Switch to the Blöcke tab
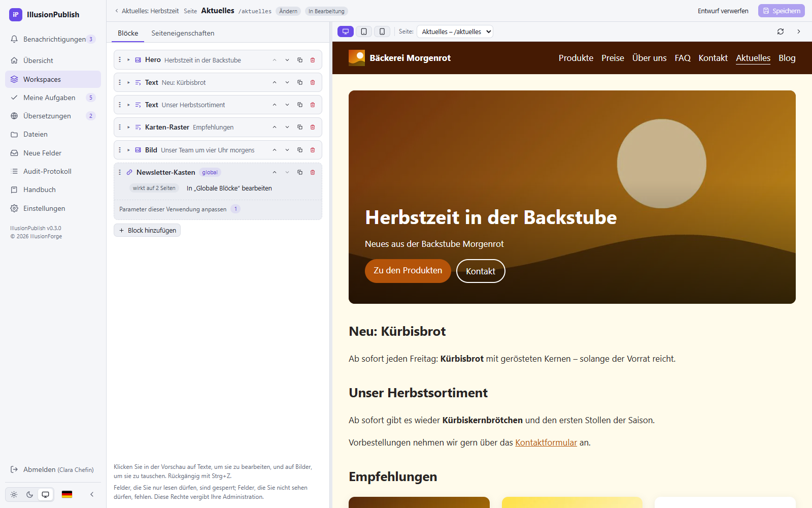This screenshot has height=508, width=812. pos(128,33)
